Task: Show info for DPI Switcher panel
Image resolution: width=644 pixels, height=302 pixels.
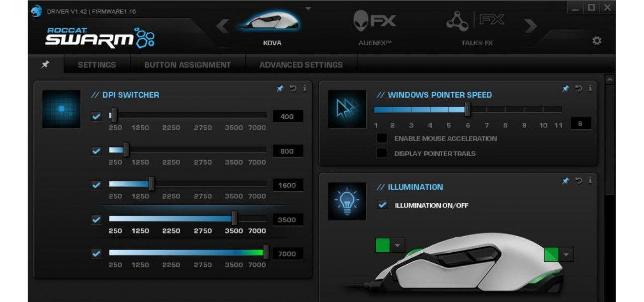Action: pyautogui.click(x=304, y=88)
